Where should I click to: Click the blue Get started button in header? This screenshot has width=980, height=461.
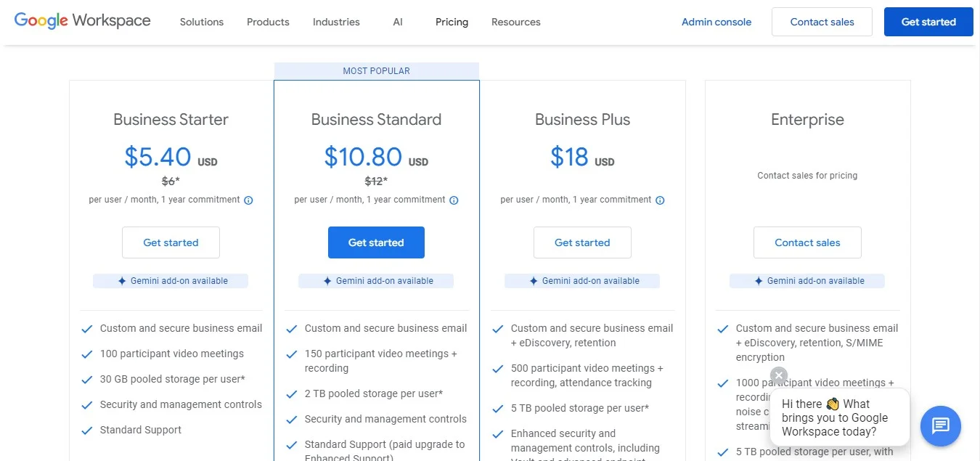click(x=928, y=22)
